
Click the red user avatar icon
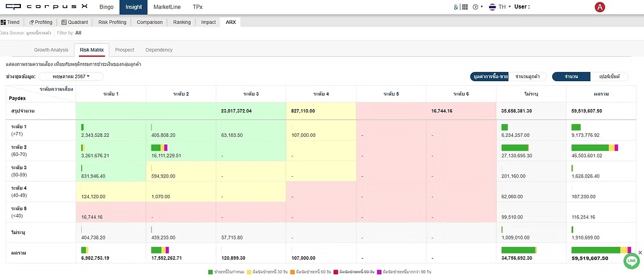point(600,7)
